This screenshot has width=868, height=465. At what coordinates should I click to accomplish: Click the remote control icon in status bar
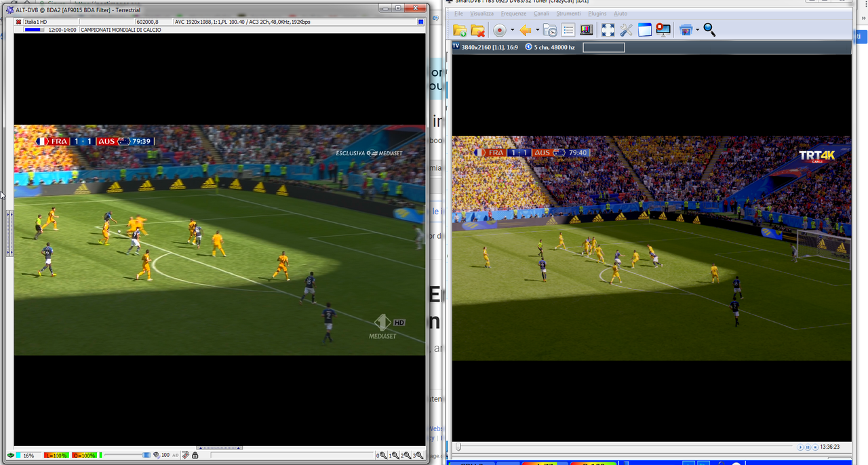point(185,455)
